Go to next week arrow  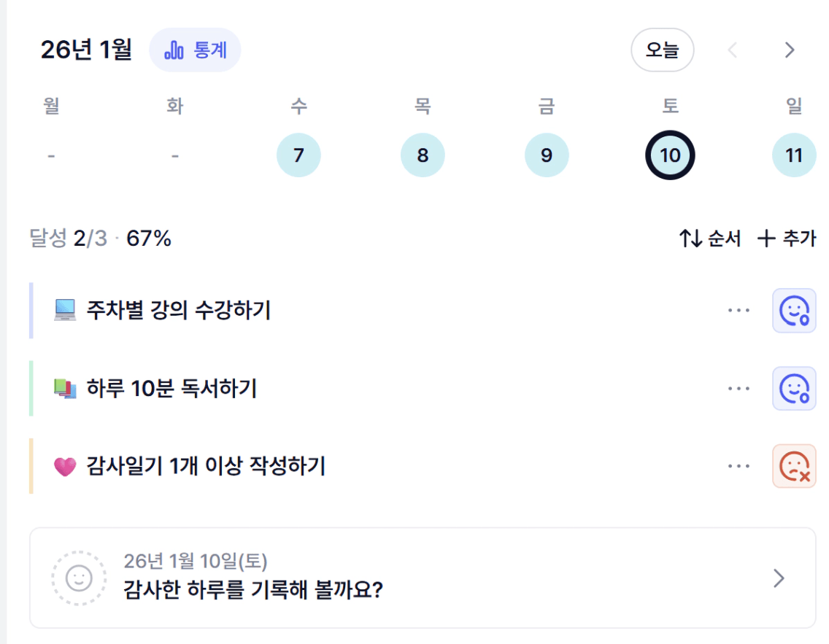pyautogui.click(x=789, y=50)
